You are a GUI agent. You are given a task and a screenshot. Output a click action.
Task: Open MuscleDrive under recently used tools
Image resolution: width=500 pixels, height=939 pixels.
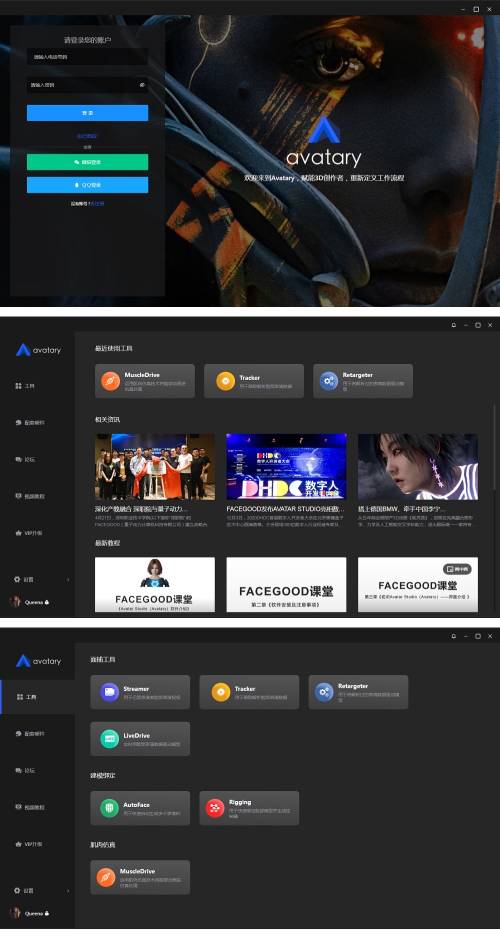pos(145,381)
